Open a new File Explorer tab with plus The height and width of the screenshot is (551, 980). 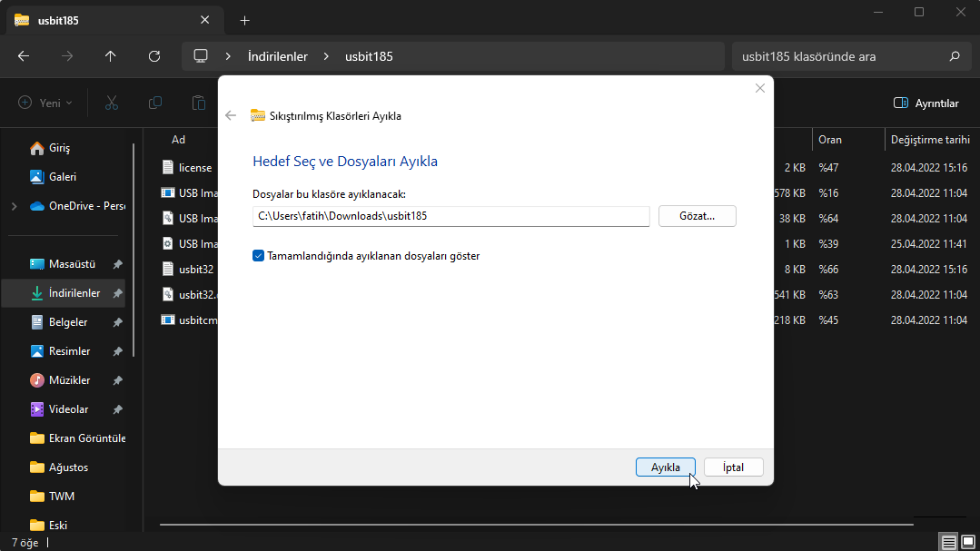tap(243, 18)
